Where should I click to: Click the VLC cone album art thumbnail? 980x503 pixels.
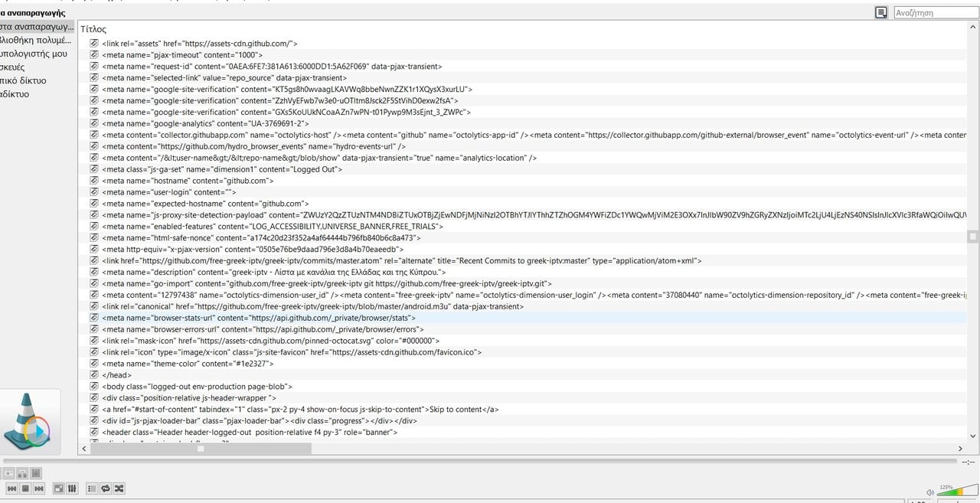click(31, 420)
